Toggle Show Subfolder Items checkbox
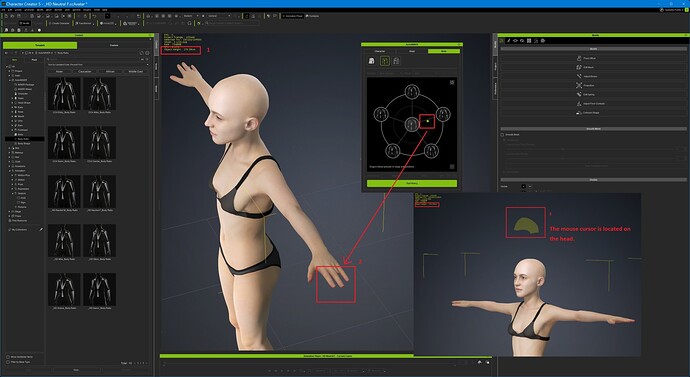Viewport: 690px width, 377px height. coord(8,357)
